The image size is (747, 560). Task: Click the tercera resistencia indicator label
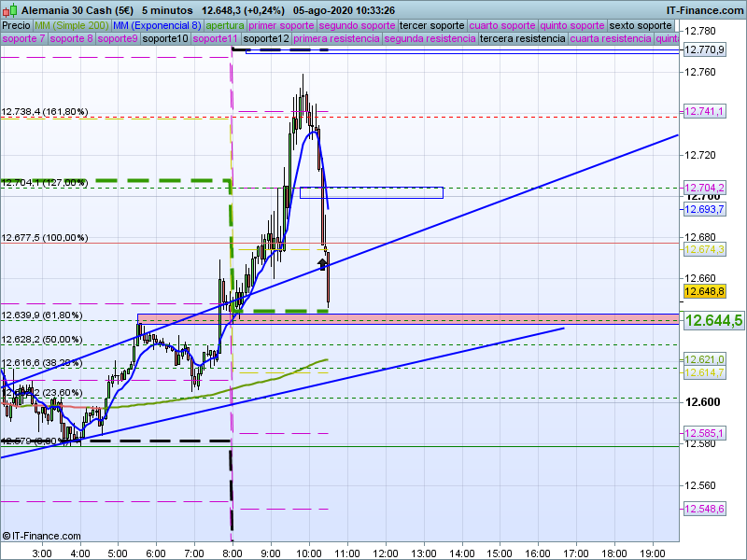tap(523, 39)
